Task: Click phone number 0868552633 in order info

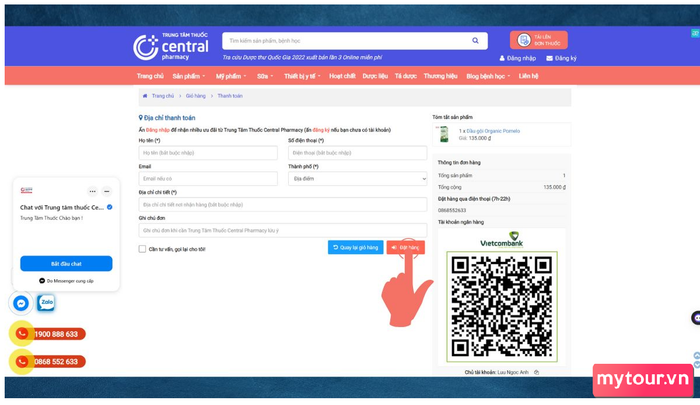Action: click(452, 210)
